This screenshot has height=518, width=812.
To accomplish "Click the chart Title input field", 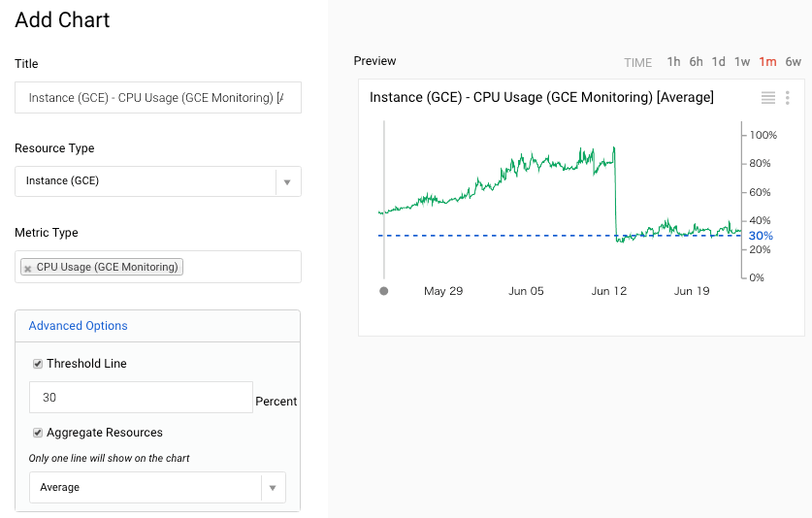I will tap(158, 98).
